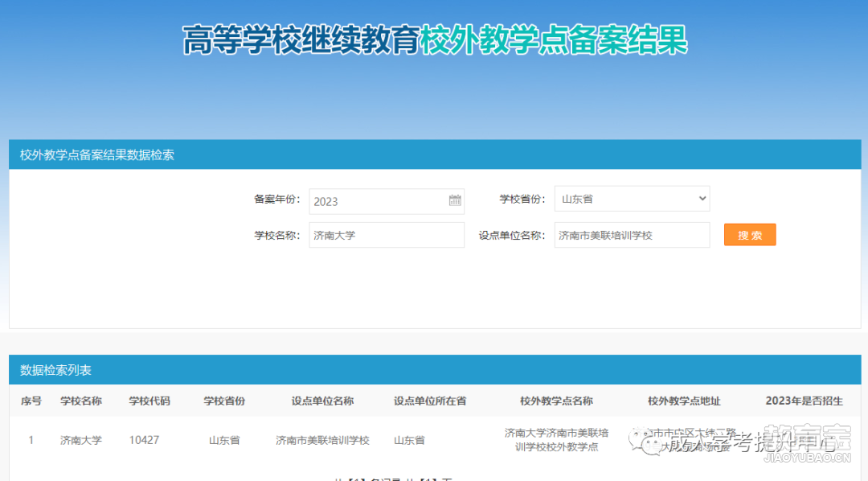
Task: Select the 济南大学济南市美联培训学校校外教学点 cell
Action: 556,440
